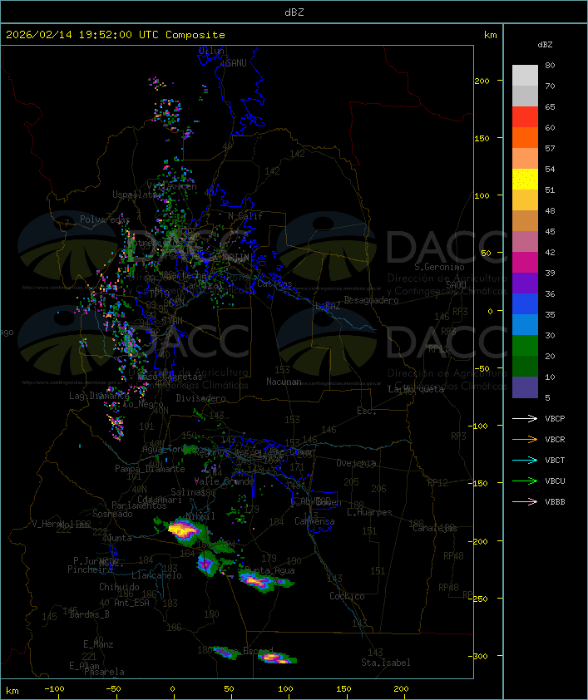Click the Parlamentos map label
This screenshot has height=700, width=588.
click(x=139, y=505)
